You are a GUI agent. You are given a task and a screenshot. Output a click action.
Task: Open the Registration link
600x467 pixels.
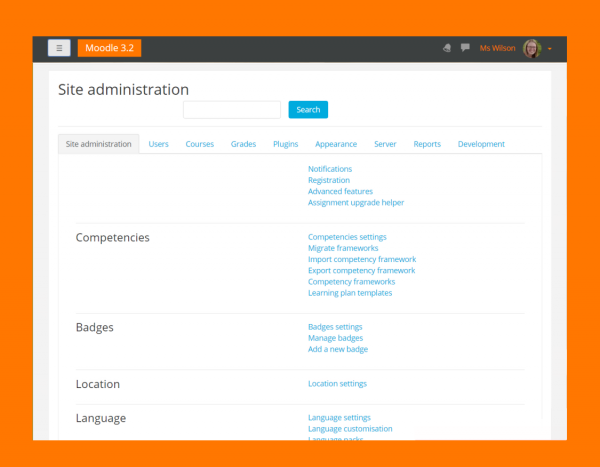point(329,180)
